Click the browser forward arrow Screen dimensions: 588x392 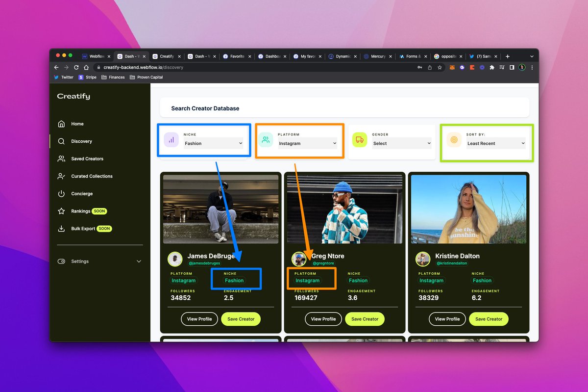[x=66, y=67]
